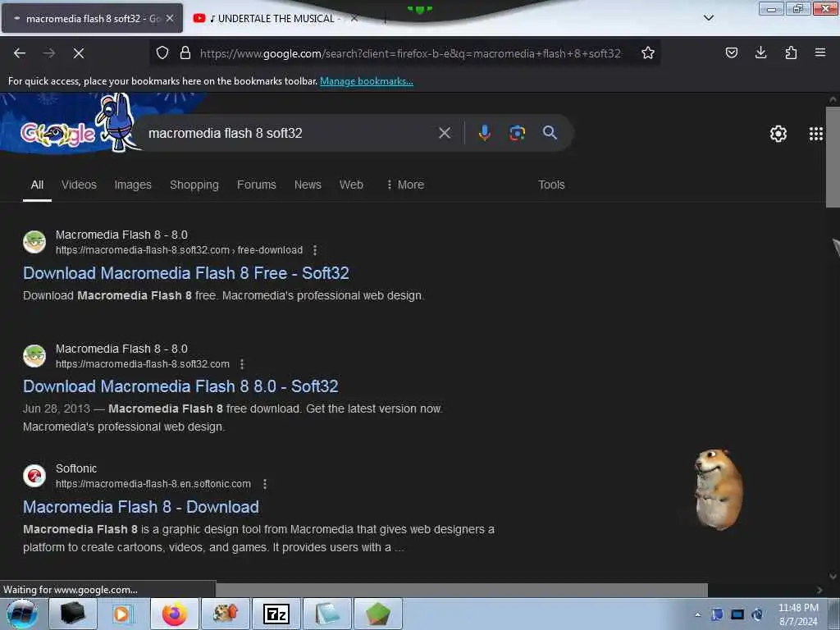Open Download Macromedia Flash 8 Free - Soft32
Image resolution: width=840 pixels, height=630 pixels.
pos(186,273)
